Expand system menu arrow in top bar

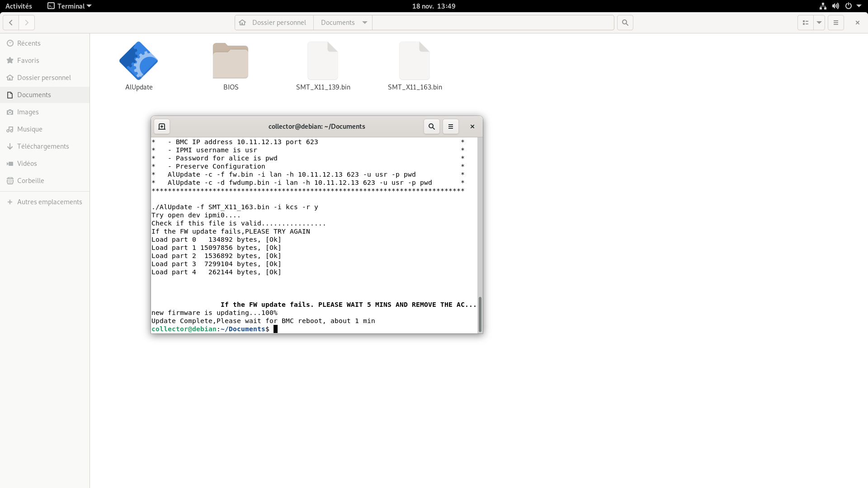click(x=859, y=6)
